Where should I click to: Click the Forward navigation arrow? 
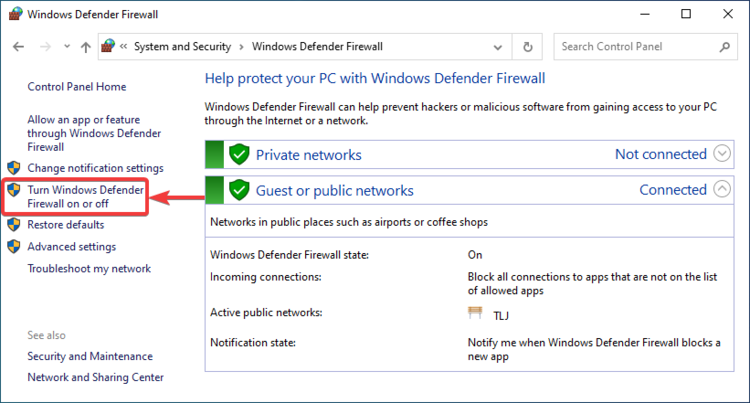45,47
